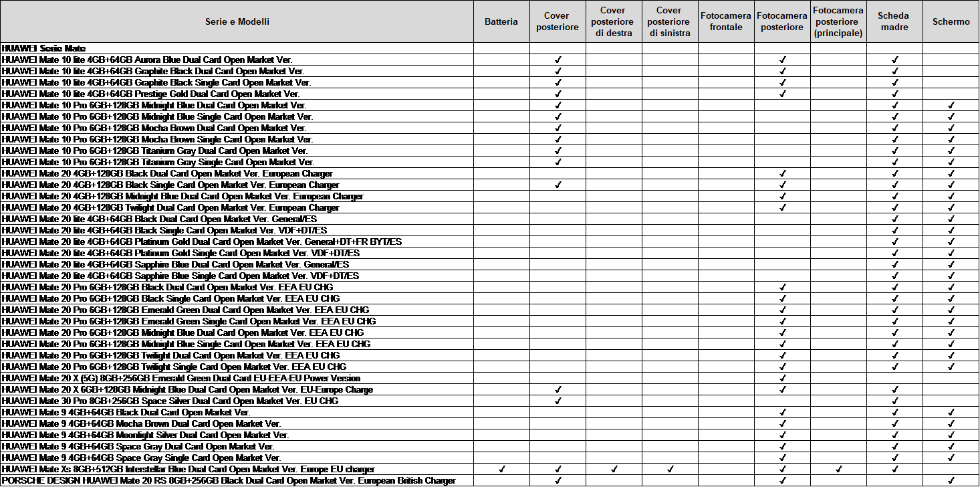980x487 pixels.
Task: Select Mate Xs Interstellar Blue row name
Action: click(x=189, y=470)
